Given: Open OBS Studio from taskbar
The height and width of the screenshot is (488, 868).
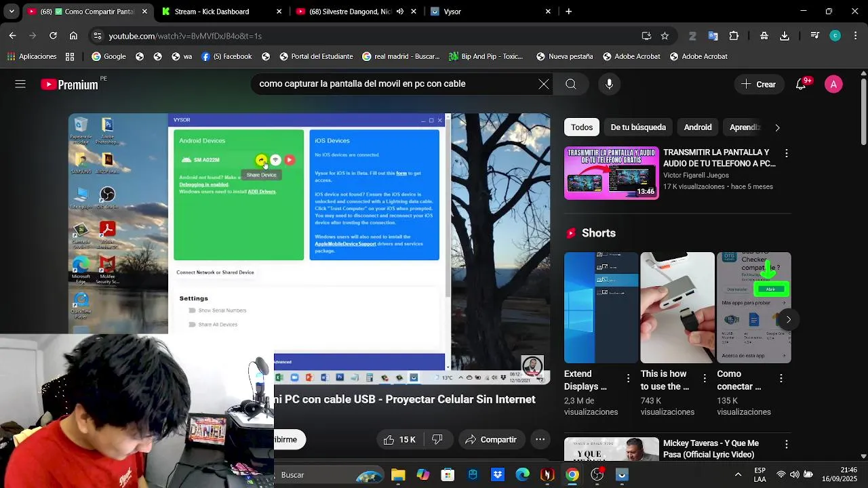Looking at the screenshot, I should [597, 475].
